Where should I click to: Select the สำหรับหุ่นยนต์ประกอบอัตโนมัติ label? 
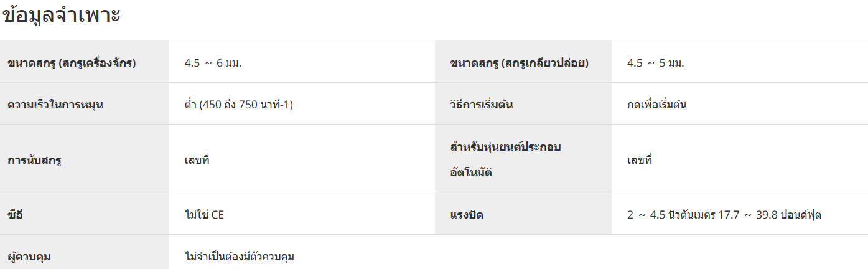[x=506, y=159]
